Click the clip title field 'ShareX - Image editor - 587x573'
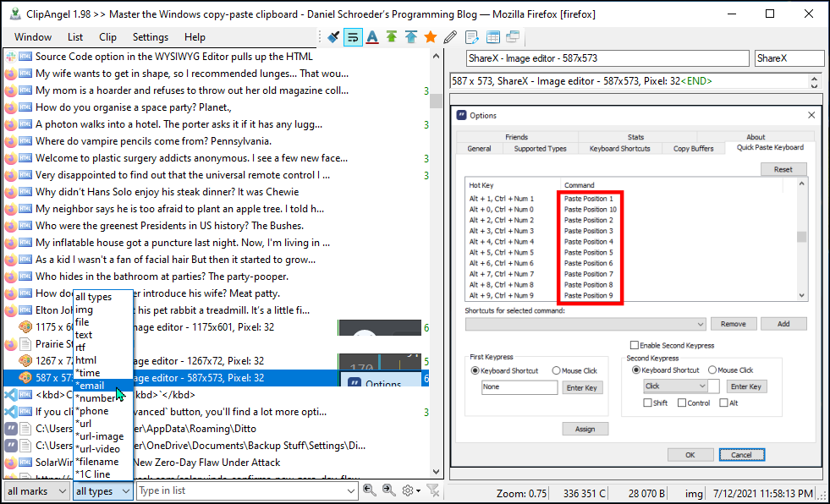This screenshot has width=830, height=504. pos(607,58)
